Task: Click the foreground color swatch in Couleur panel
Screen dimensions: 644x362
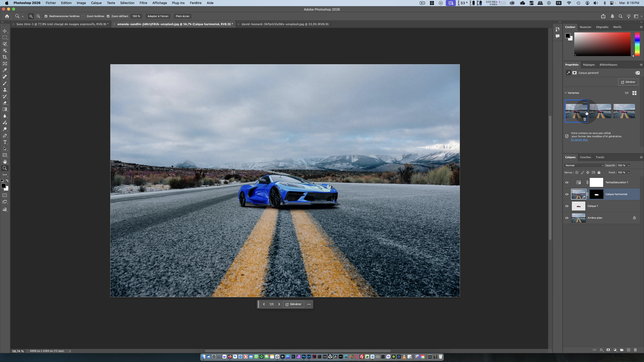Action: tap(568, 36)
